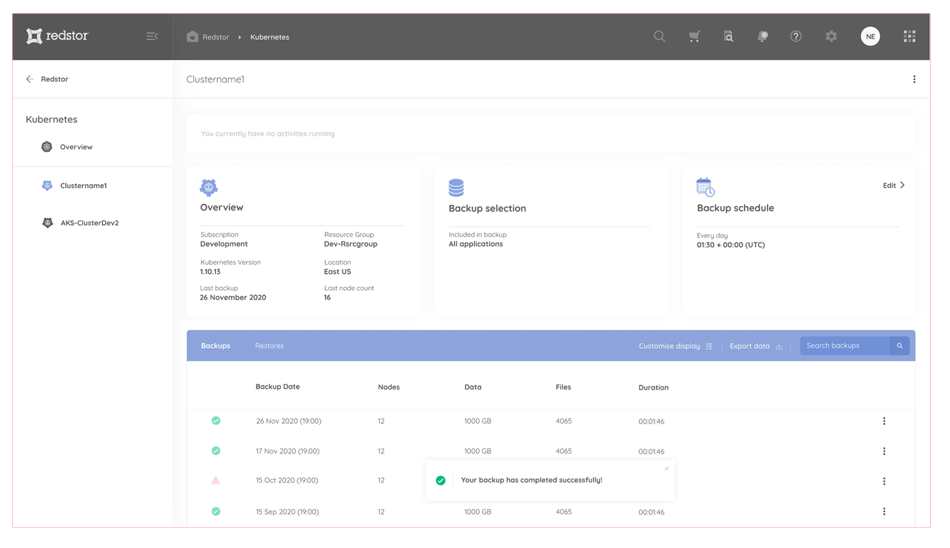The width and height of the screenshot is (950, 548).
Task: Open Clustername1 three-dot menu
Action: pos(914,79)
